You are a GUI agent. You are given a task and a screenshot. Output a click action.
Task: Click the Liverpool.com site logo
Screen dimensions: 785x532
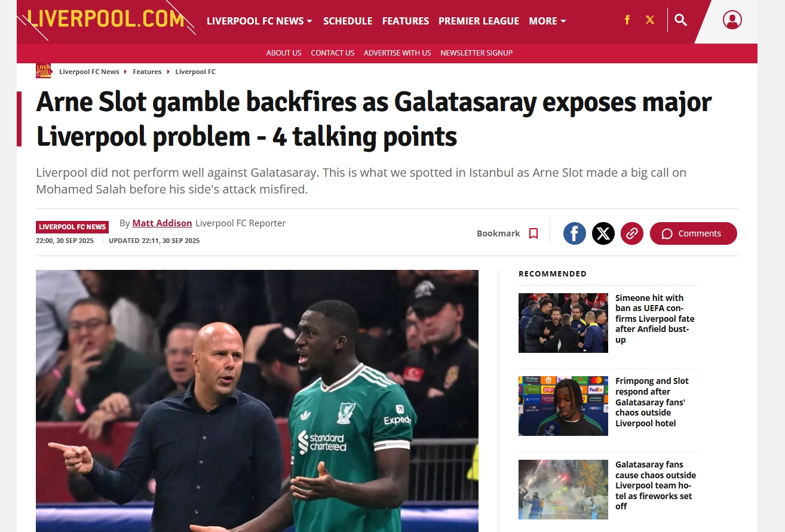pyautogui.click(x=106, y=19)
